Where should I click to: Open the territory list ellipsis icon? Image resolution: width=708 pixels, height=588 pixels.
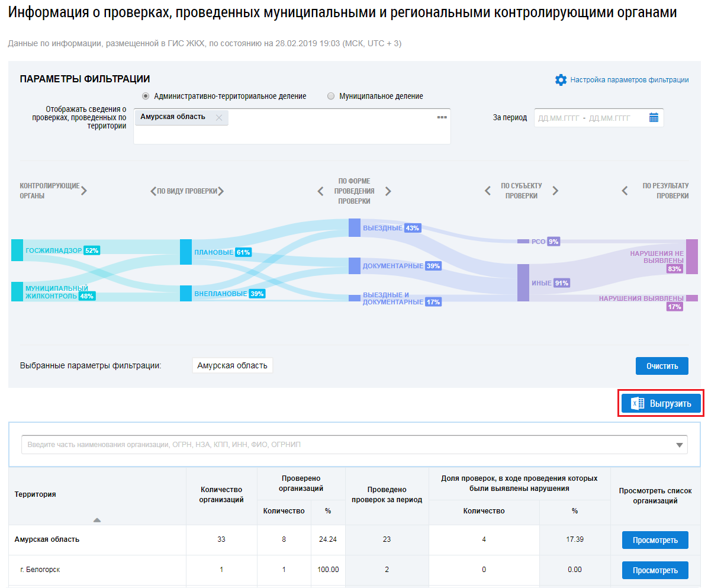click(x=442, y=117)
